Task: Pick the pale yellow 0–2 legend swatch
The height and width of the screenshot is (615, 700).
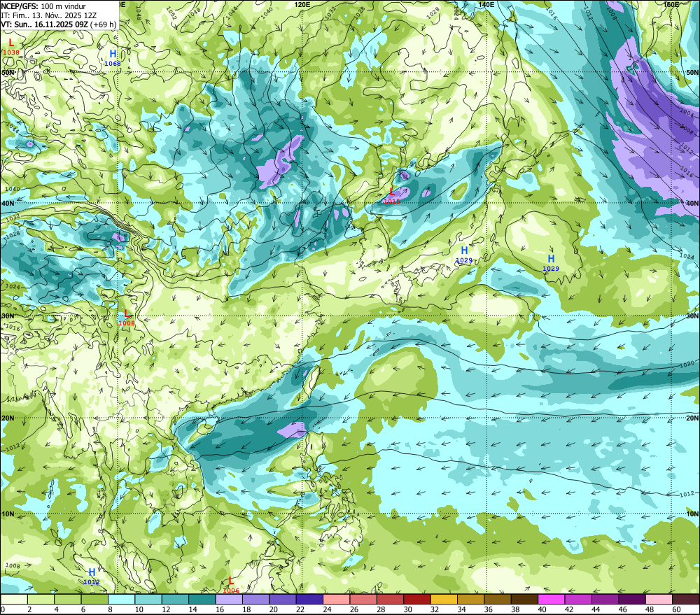Action: [x=14, y=600]
